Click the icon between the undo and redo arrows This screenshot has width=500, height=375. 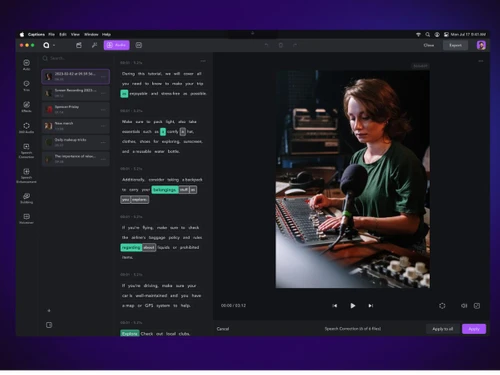pyautogui.click(x=281, y=45)
